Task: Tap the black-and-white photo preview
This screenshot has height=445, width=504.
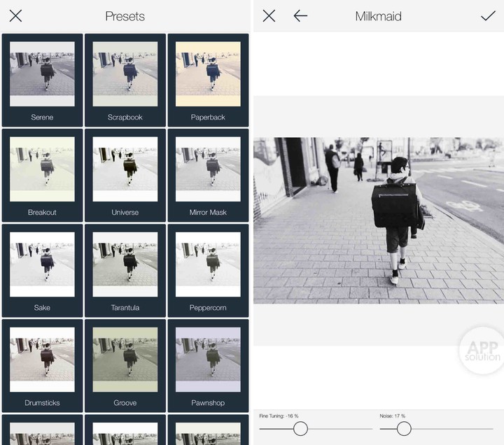Action: click(x=378, y=220)
